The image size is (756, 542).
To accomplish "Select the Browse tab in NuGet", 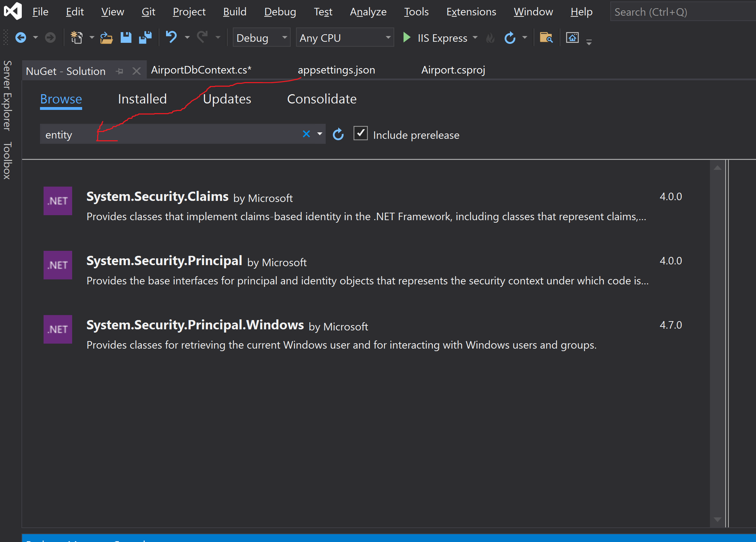I will [x=61, y=99].
